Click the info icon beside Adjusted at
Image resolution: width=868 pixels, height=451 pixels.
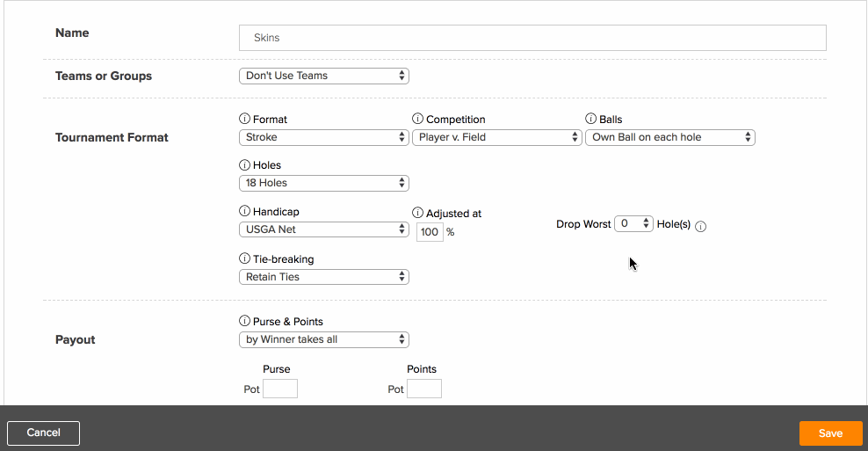[417, 213]
